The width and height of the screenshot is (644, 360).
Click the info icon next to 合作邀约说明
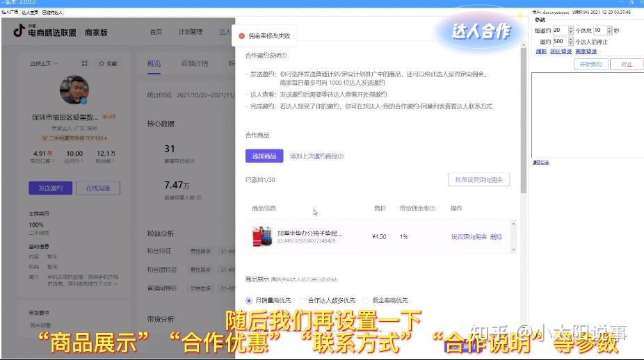[284, 56]
